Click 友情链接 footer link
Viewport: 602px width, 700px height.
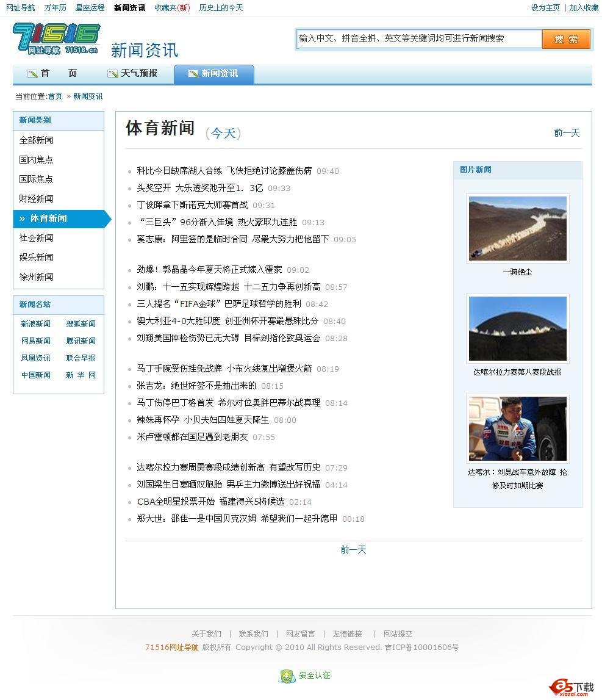(347, 634)
